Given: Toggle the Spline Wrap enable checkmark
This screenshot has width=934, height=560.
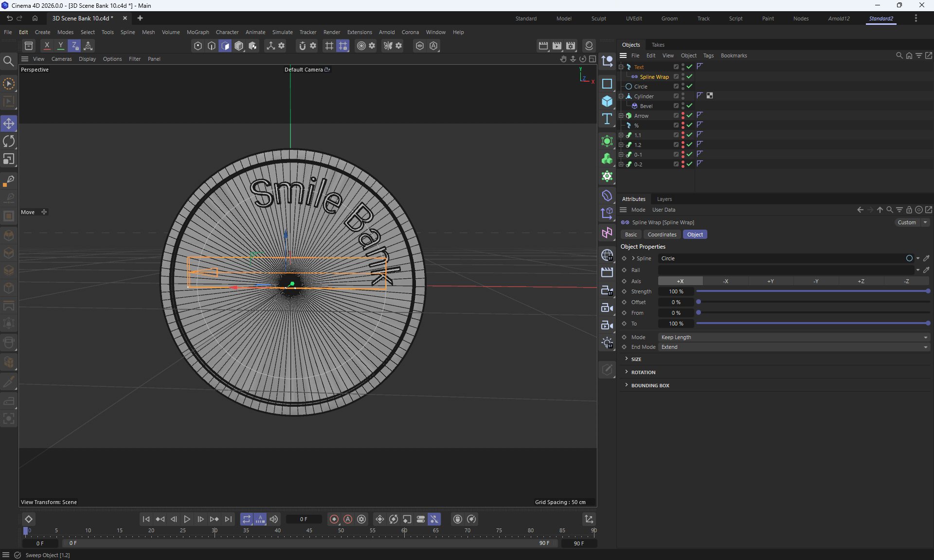Looking at the screenshot, I should click(x=689, y=77).
